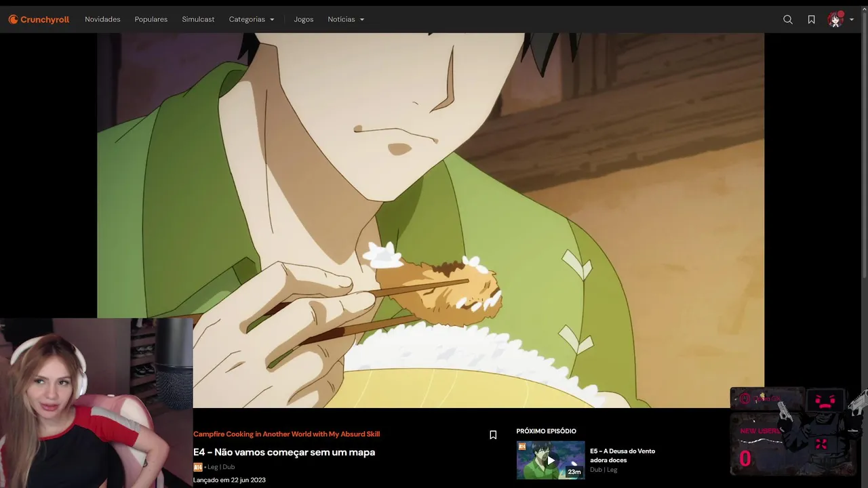This screenshot has width=868, height=488.
Task: Open the account menu dropdown arrow
Action: click(852, 20)
